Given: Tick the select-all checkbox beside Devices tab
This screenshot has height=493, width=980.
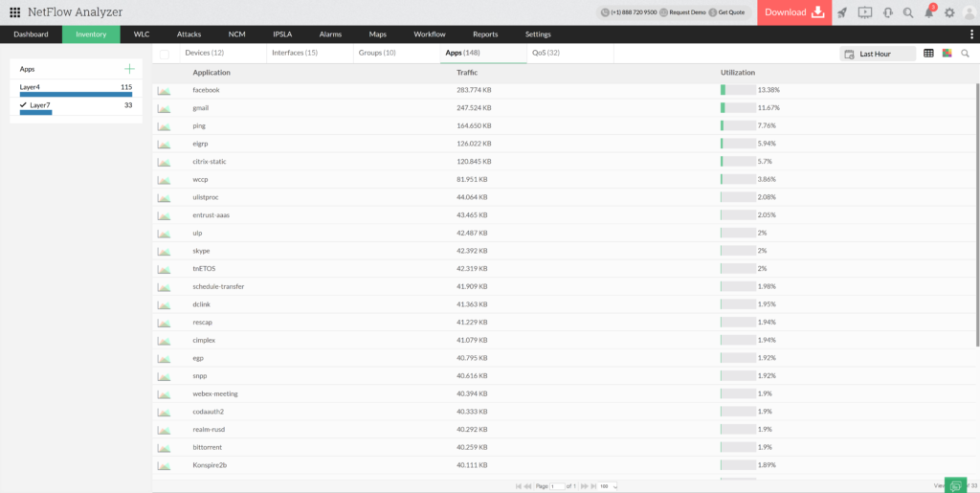Looking at the screenshot, I should [165, 54].
